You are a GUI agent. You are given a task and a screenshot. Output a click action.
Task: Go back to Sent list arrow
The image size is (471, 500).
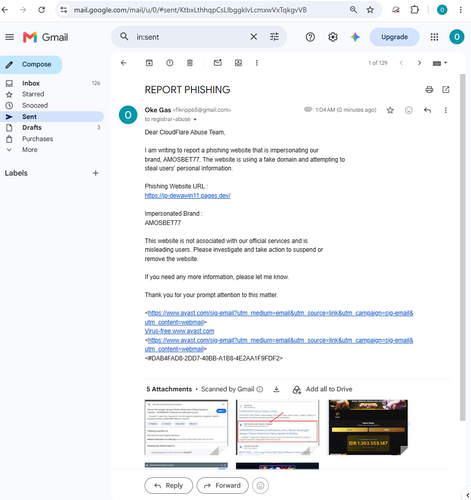[124, 63]
